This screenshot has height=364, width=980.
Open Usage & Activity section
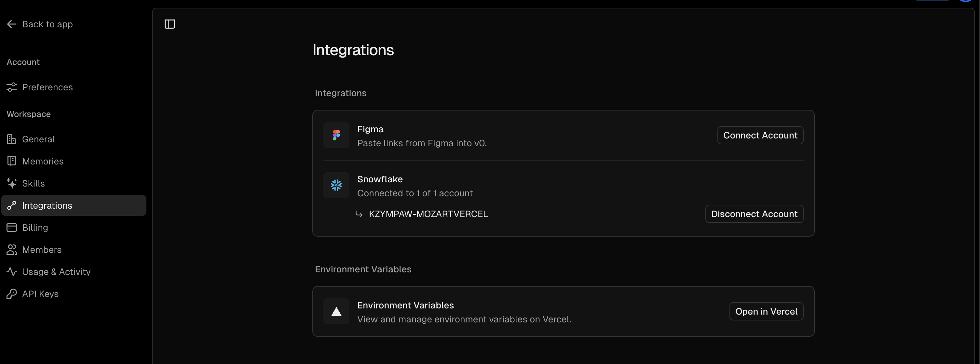point(74,272)
